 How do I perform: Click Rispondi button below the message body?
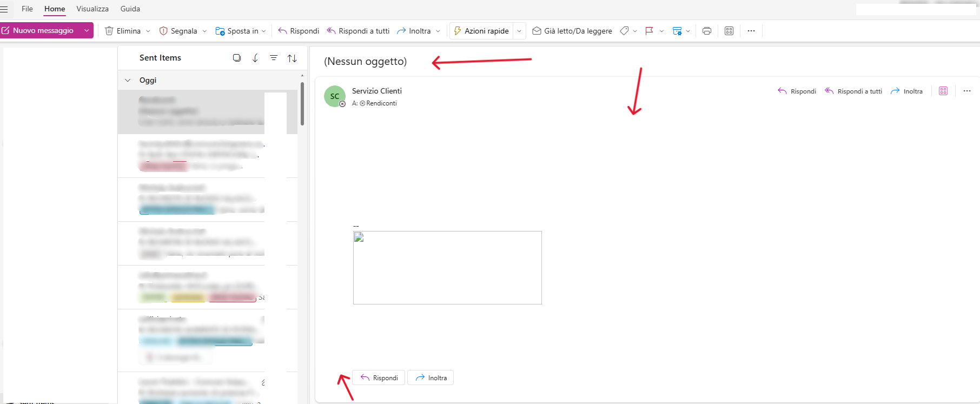click(379, 377)
